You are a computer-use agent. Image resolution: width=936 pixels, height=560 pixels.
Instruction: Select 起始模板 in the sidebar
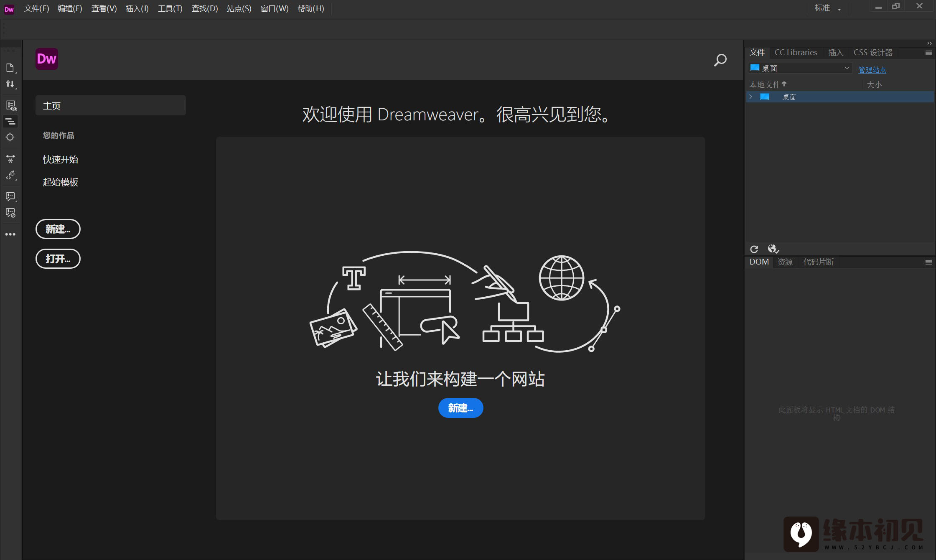(61, 182)
